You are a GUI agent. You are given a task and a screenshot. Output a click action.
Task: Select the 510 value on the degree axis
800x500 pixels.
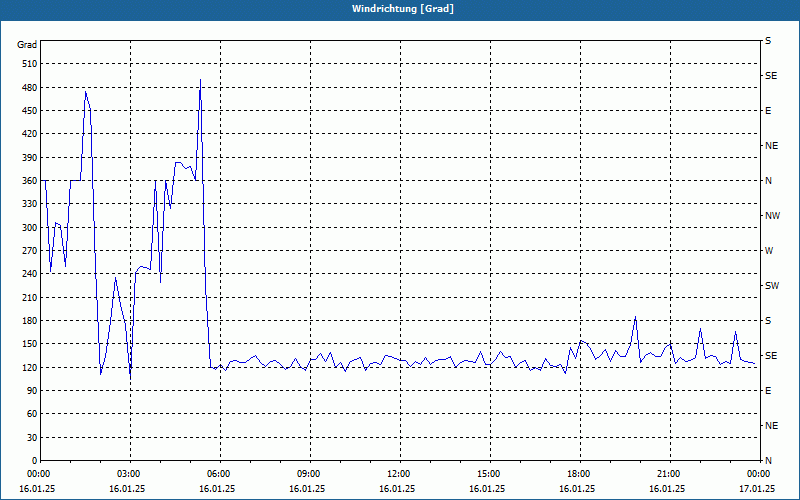31,64
